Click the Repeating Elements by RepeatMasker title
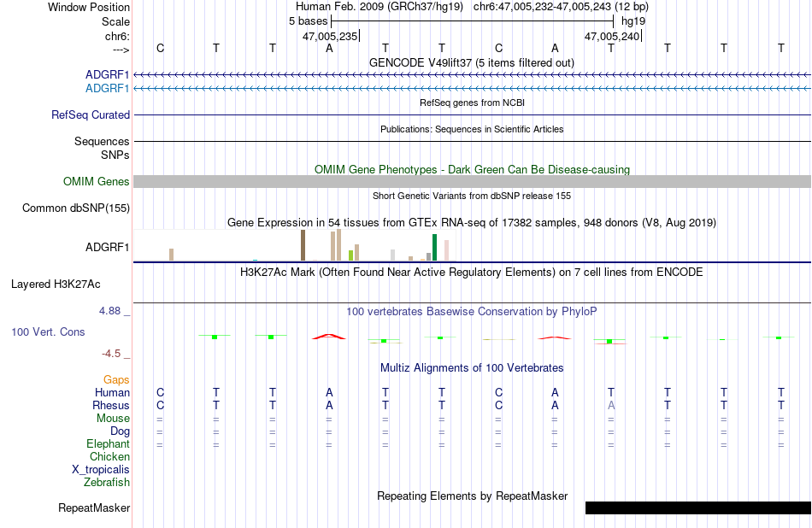 coord(473,496)
